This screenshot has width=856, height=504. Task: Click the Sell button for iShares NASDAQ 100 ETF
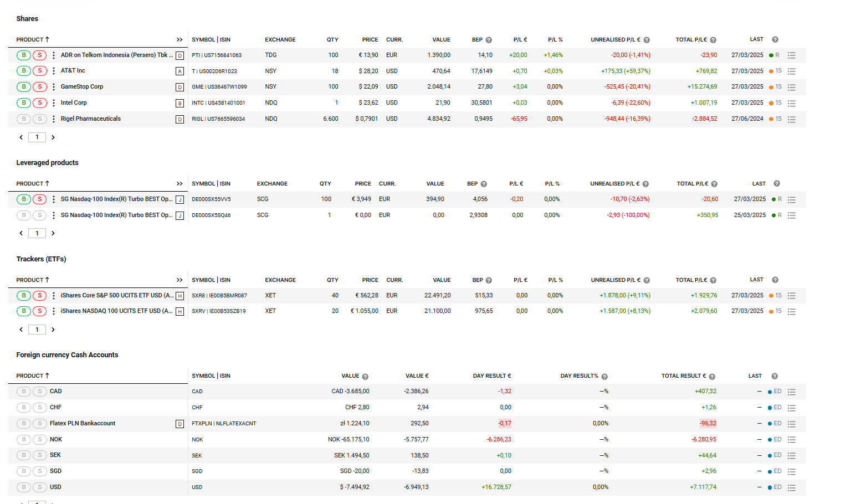pos(40,311)
